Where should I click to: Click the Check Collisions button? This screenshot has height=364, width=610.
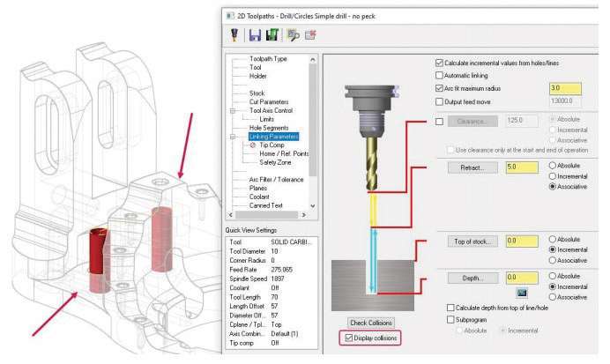pos(371,323)
